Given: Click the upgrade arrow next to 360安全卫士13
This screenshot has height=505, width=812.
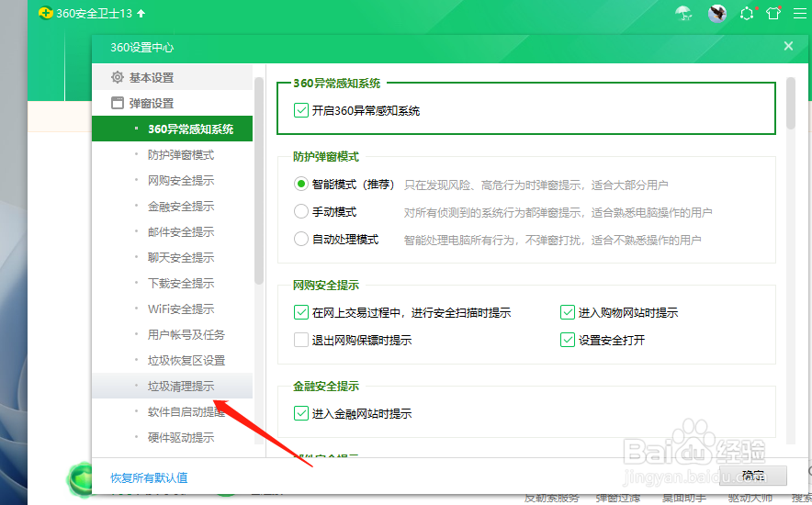Looking at the screenshot, I should click(141, 14).
